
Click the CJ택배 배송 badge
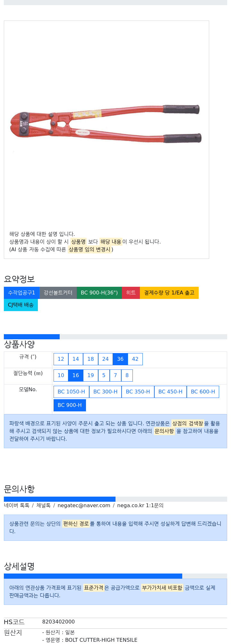(x=21, y=305)
